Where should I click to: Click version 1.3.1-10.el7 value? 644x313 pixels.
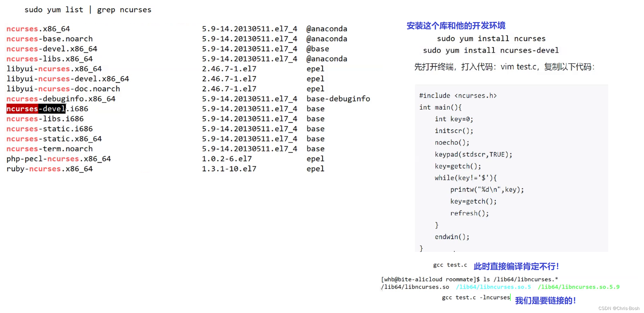coord(229,169)
